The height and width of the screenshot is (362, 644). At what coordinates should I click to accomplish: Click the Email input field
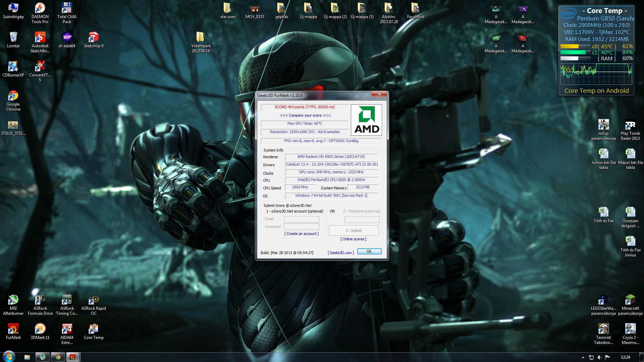point(301,219)
